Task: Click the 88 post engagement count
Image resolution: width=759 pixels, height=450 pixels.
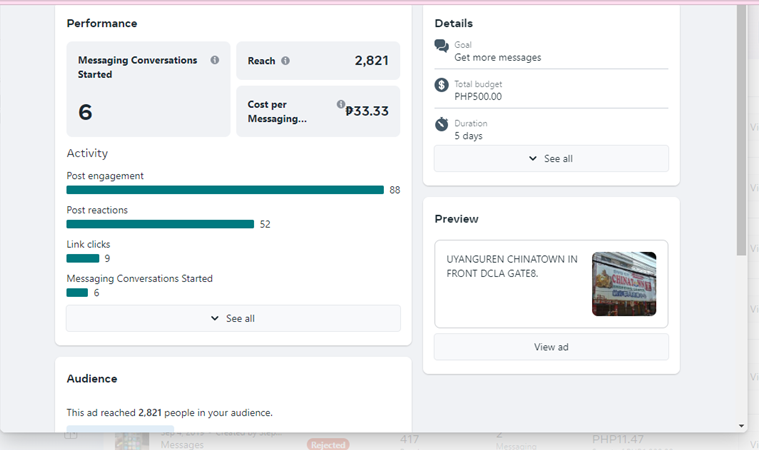Action: coord(395,190)
